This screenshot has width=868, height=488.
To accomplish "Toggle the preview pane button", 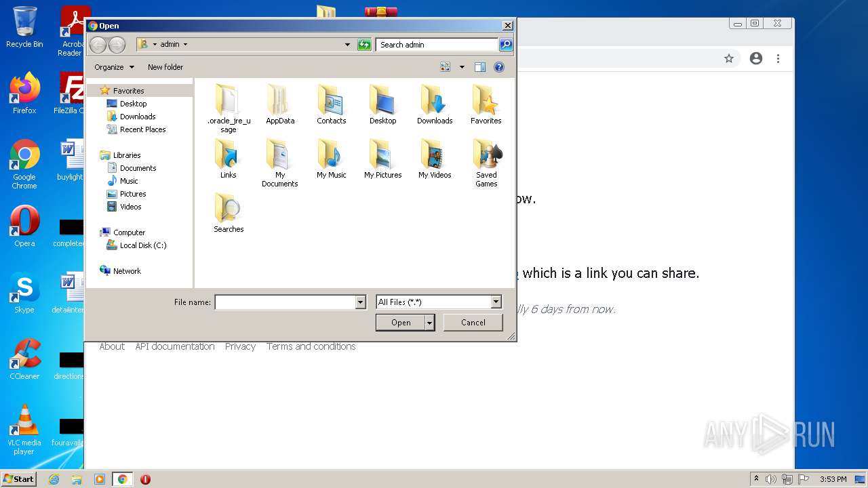I will pos(480,67).
